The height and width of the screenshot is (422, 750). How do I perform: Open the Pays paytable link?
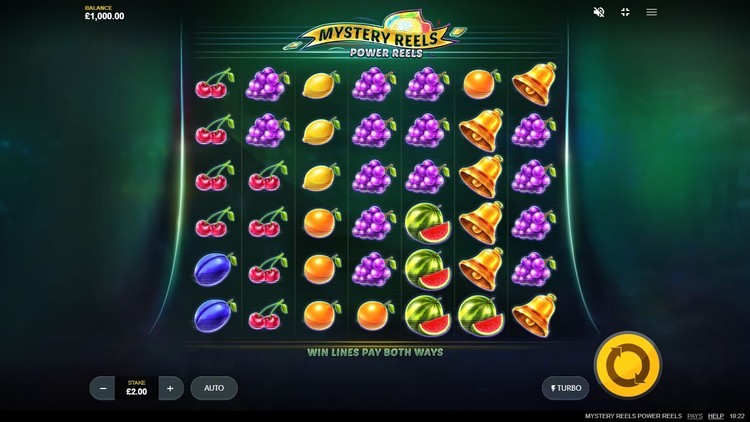695,416
